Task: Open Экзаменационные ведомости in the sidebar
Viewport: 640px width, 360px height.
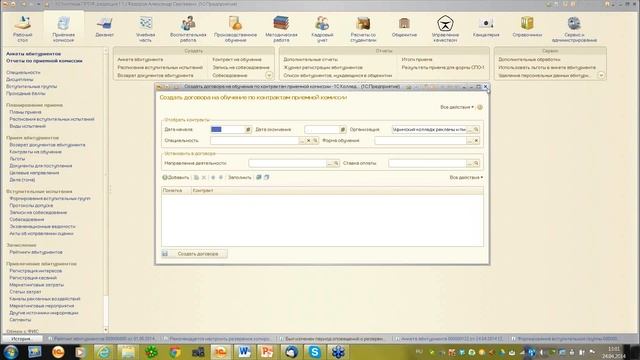Action: pyautogui.click(x=42, y=227)
